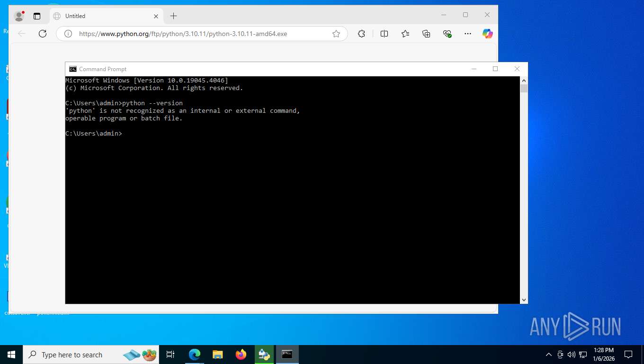Switch to Microsoft Edge taskbar icon
Image resolution: width=644 pixels, height=364 pixels.
[195, 355]
